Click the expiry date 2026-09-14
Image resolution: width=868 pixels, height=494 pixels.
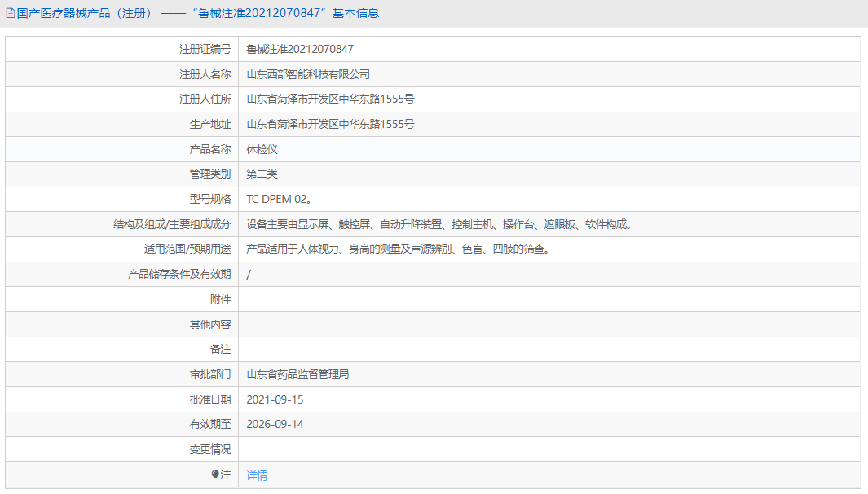[273, 424]
